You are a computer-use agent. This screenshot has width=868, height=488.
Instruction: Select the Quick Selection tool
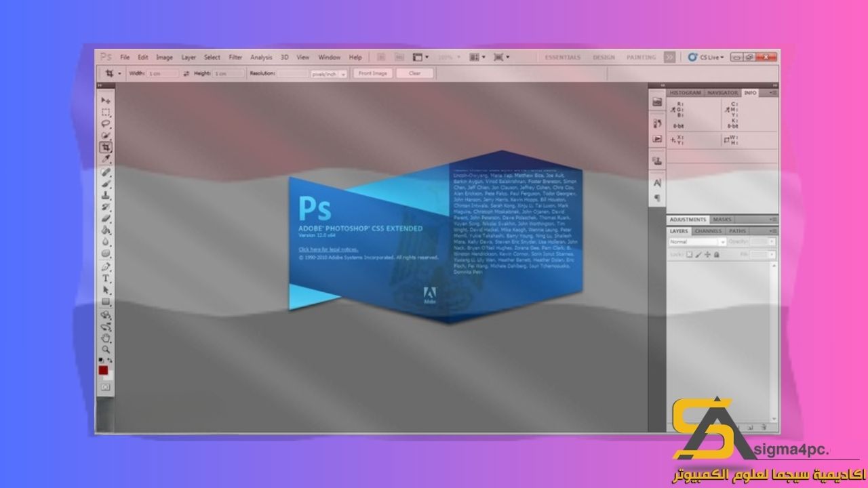point(106,135)
